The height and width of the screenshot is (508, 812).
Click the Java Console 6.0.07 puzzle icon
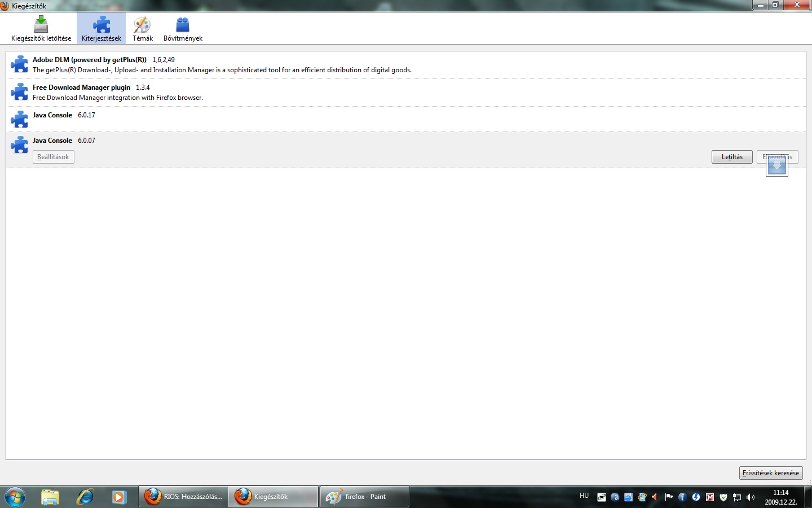click(x=19, y=144)
